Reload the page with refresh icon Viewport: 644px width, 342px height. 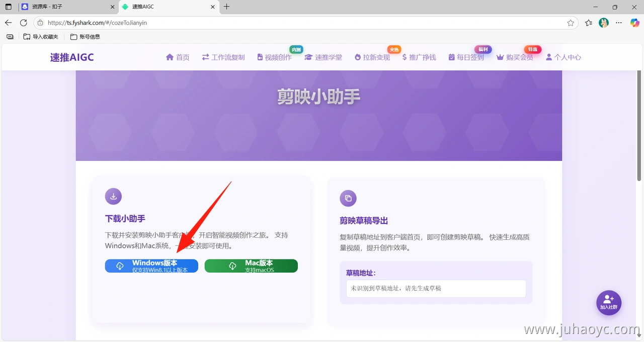[x=23, y=23]
